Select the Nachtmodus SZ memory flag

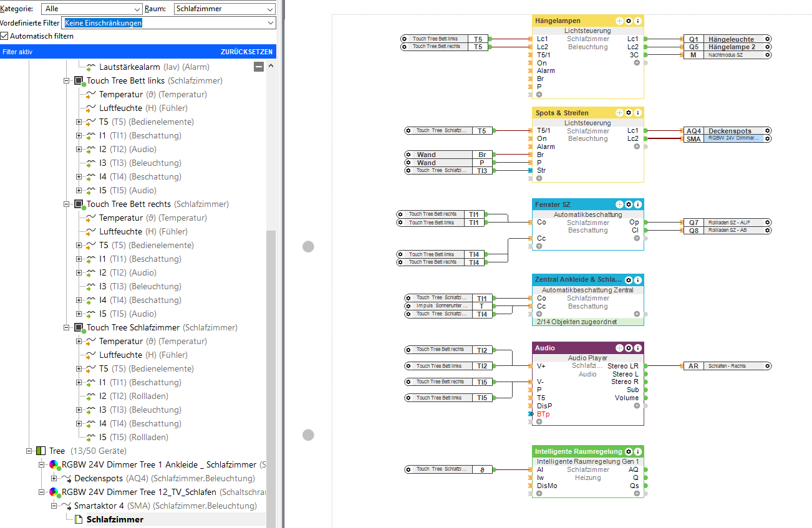click(727, 55)
